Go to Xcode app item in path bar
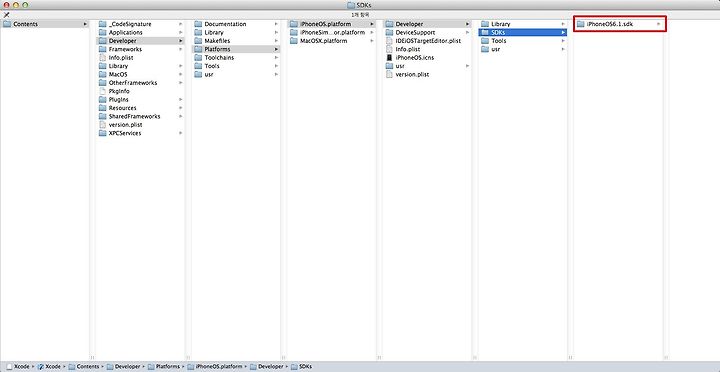This screenshot has height=372, width=720. click(x=49, y=366)
